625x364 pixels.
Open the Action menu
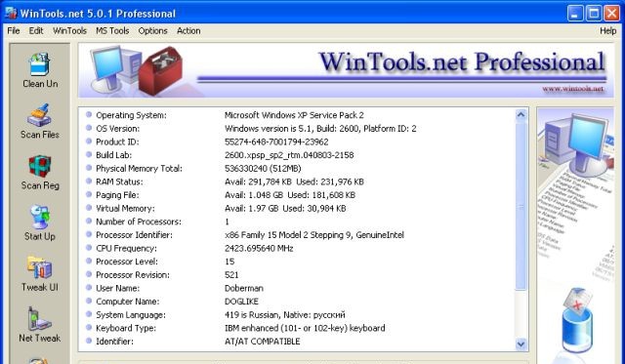pos(188,30)
